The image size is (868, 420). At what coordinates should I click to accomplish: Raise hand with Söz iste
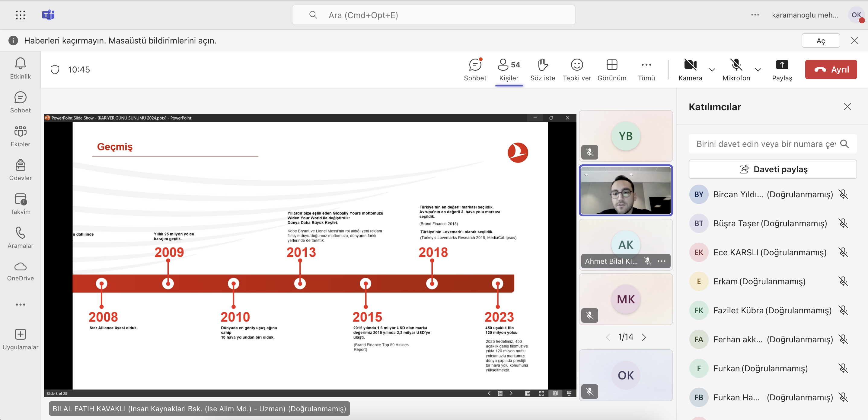[543, 69]
